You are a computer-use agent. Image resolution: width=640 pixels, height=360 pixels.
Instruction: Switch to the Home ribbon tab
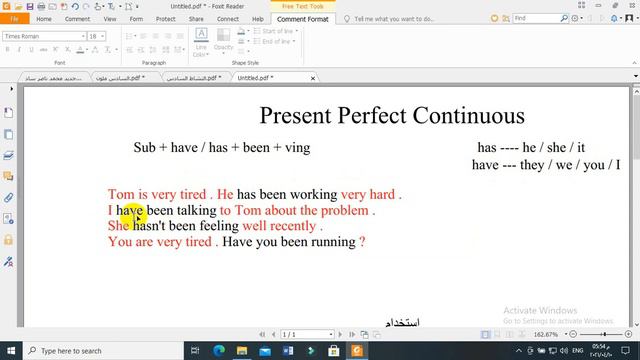tap(44, 19)
